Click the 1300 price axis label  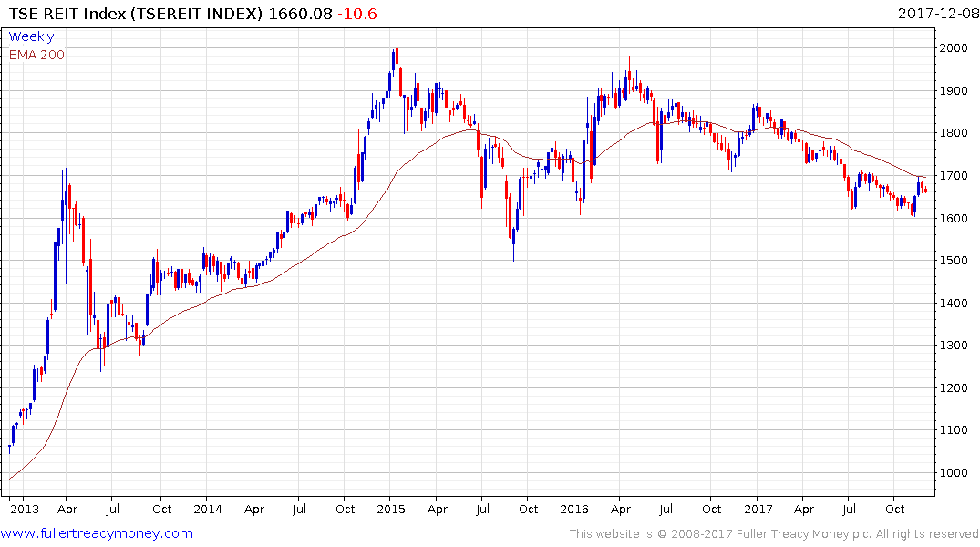click(954, 346)
